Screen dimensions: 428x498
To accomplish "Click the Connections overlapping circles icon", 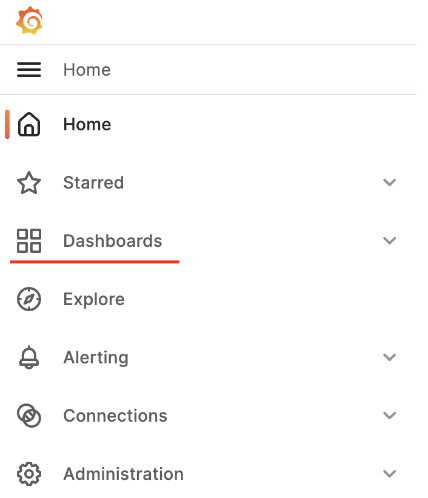I will [29, 416].
